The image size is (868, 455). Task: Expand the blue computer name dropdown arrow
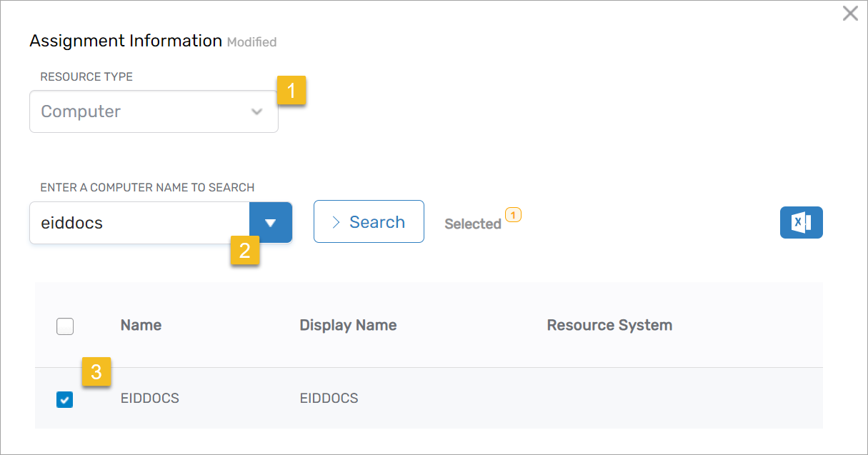coord(270,223)
